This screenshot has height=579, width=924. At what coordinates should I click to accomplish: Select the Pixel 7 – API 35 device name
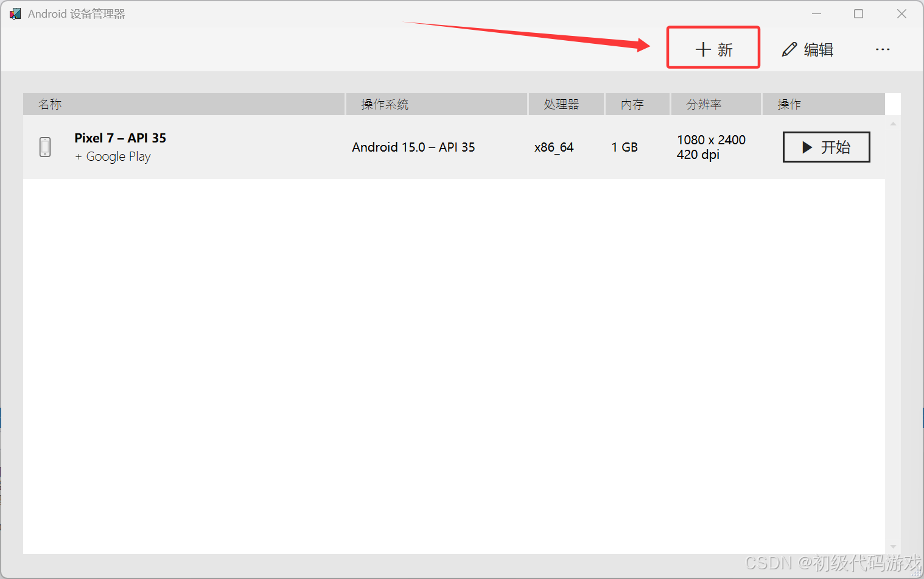click(x=120, y=138)
